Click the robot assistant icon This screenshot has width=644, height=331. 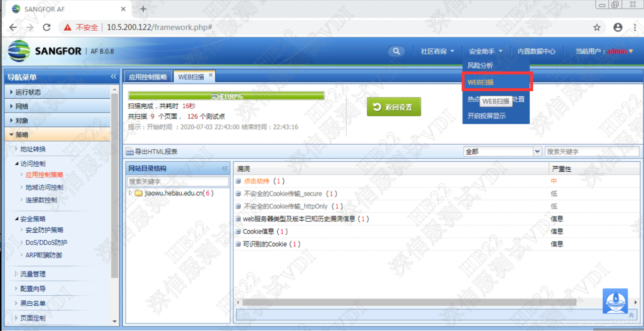coord(615,300)
